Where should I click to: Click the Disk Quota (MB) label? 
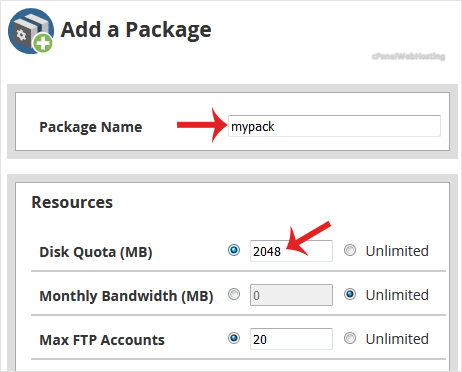(x=96, y=252)
